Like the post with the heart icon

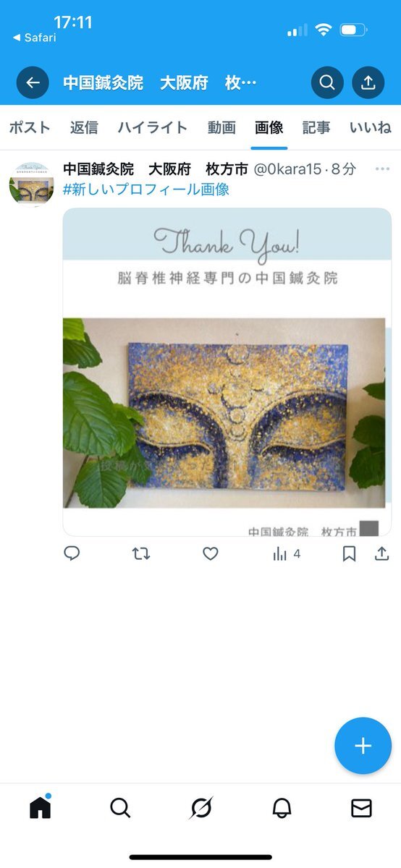(211, 554)
